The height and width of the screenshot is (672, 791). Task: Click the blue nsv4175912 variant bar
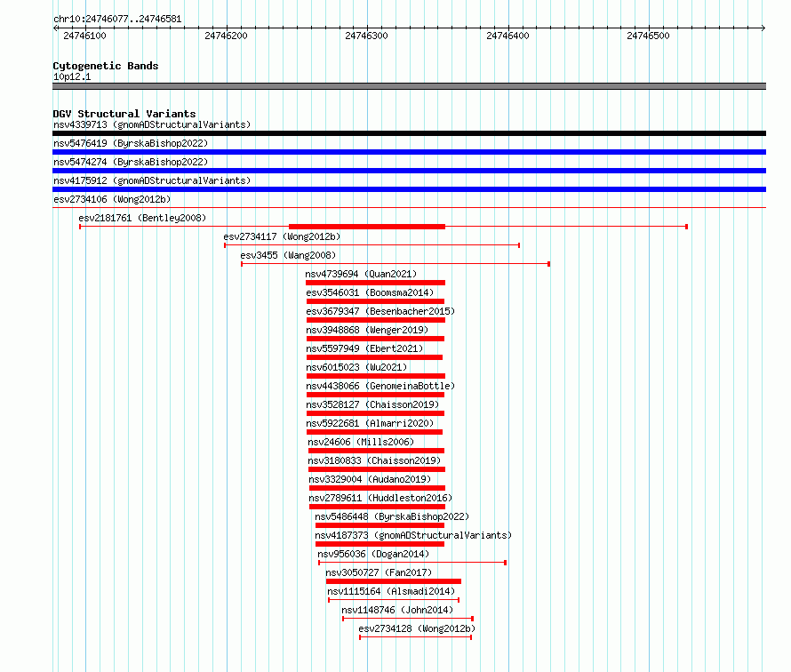[x=409, y=189]
